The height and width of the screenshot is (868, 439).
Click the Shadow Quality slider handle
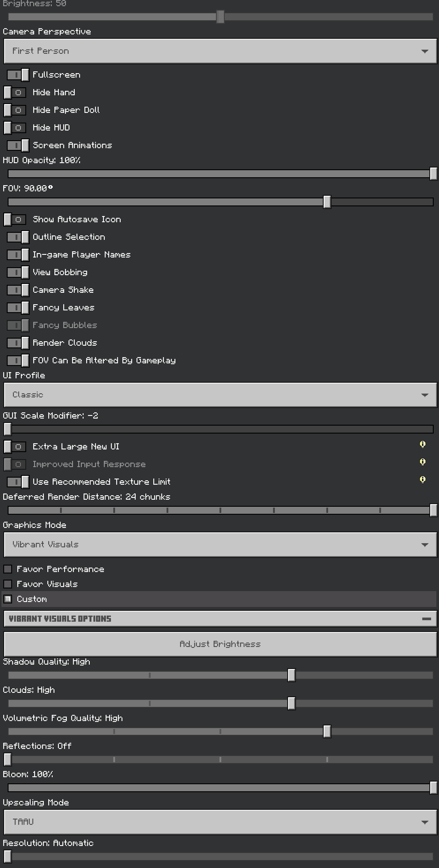click(291, 675)
